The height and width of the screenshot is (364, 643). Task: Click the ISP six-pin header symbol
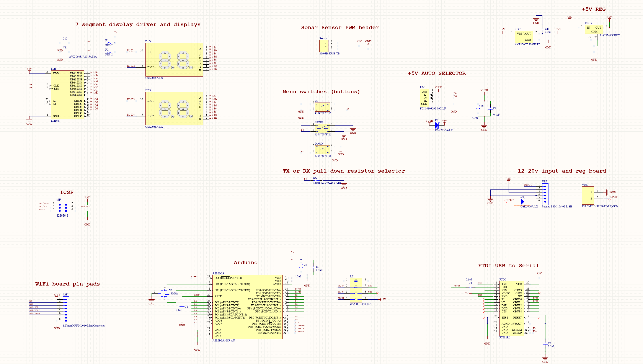tap(63, 207)
